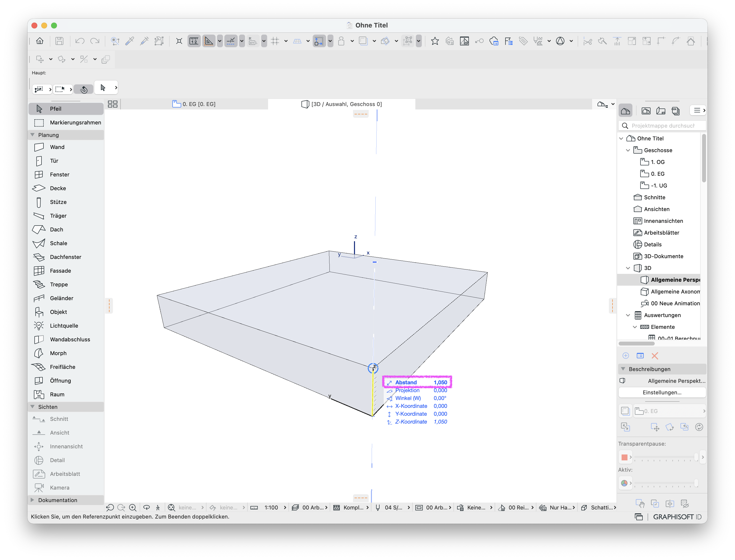Viewport: 735px width, 560px height.
Task: Toggle the snap guides button
Action: (x=231, y=41)
